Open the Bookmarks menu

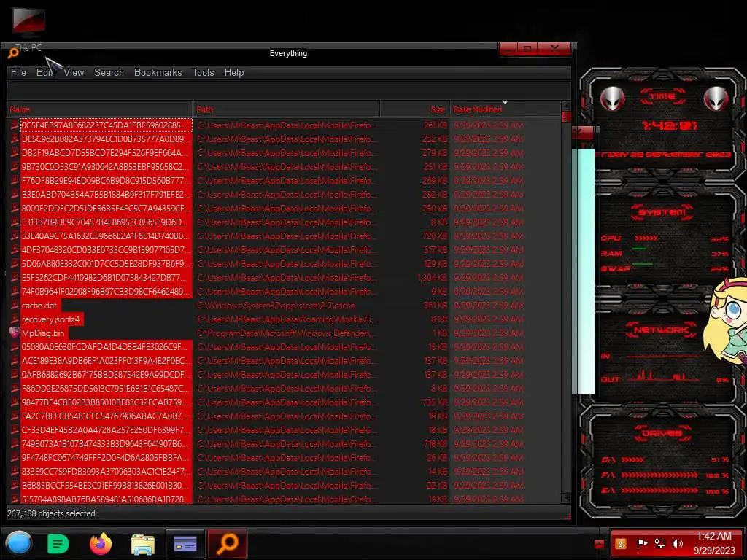[x=158, y=72]
